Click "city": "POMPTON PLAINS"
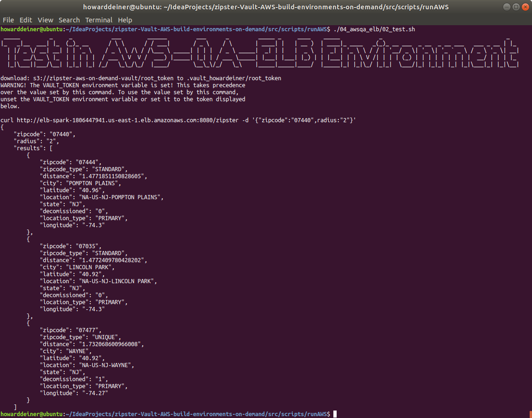This screenshot has width=532, height=418. coord(80,183)
